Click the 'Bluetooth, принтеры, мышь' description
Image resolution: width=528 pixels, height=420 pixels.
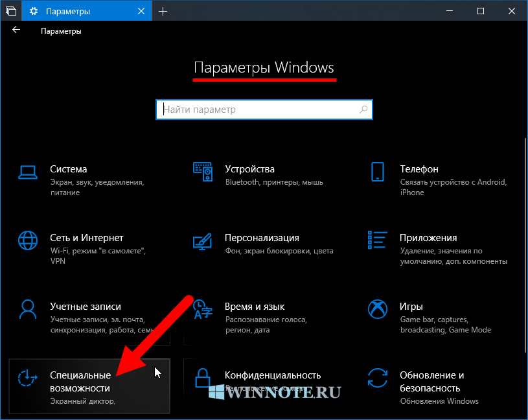coord(274,182)
